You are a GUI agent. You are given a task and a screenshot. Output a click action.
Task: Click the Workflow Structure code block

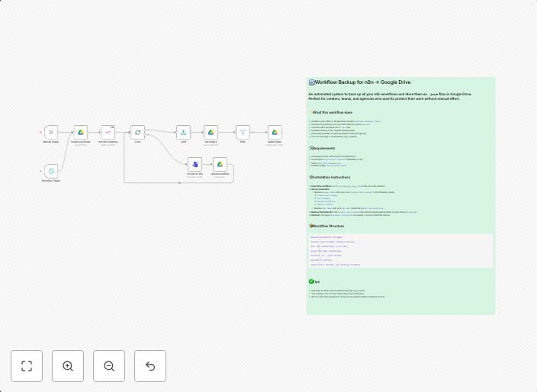pyautogui.click(x=400, y=251)
